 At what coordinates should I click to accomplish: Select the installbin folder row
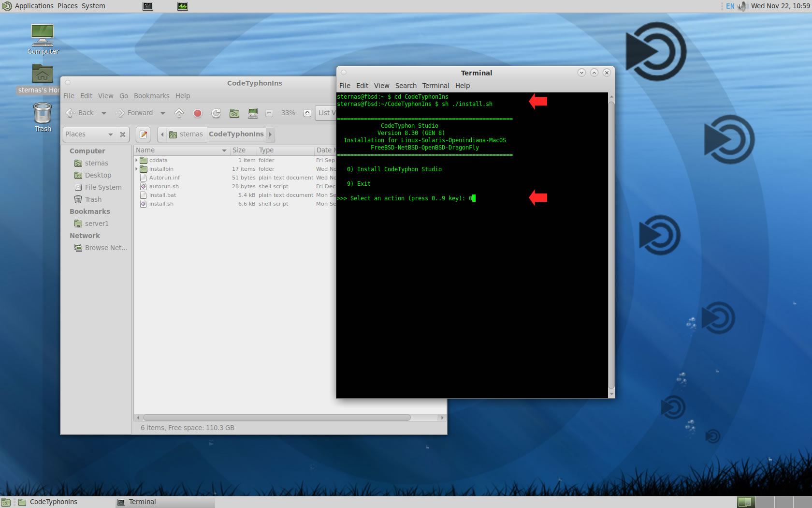click(235, 169)
